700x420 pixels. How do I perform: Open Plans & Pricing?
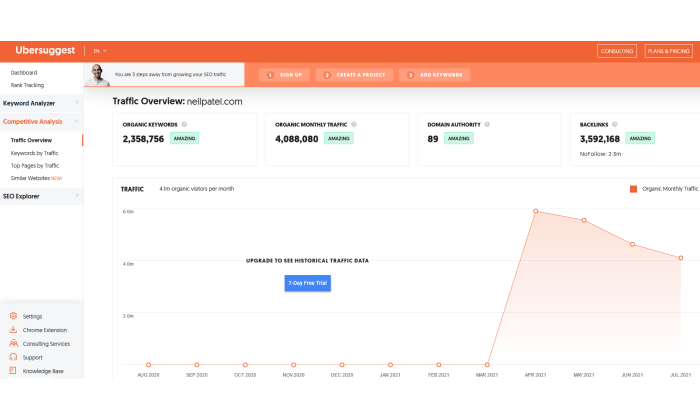click(668, 51)
